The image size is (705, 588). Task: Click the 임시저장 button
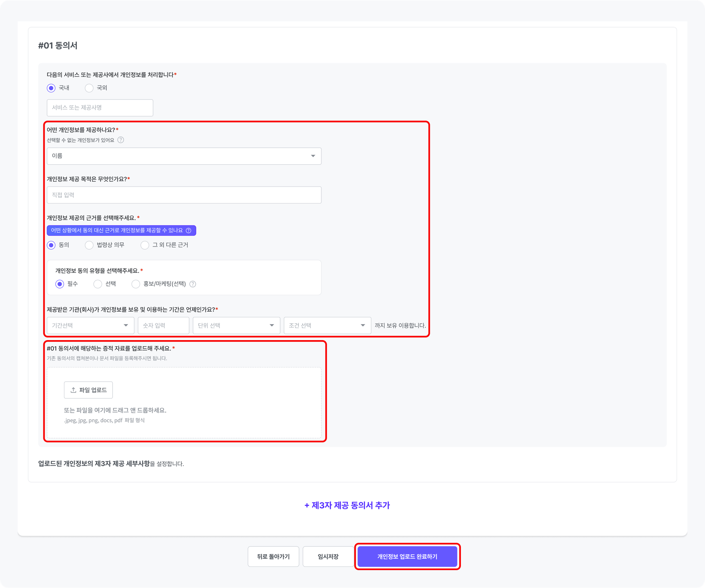(x=328, y=557)
